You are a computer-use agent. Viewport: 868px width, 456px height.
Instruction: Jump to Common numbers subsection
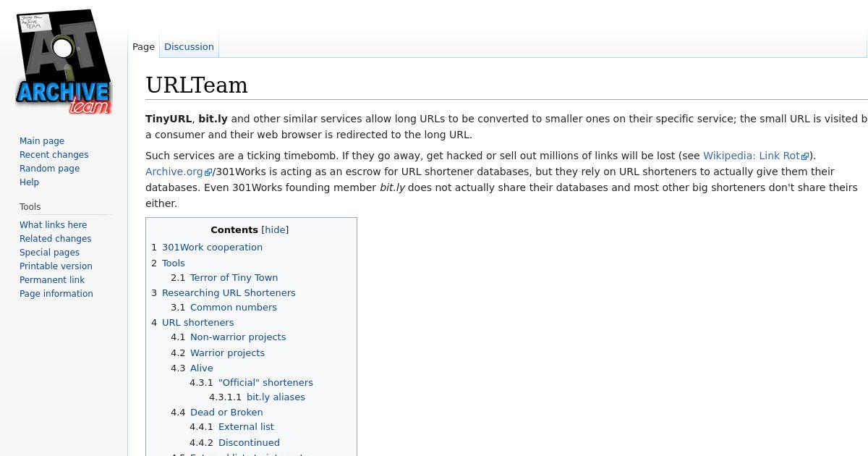coord(234,308)
